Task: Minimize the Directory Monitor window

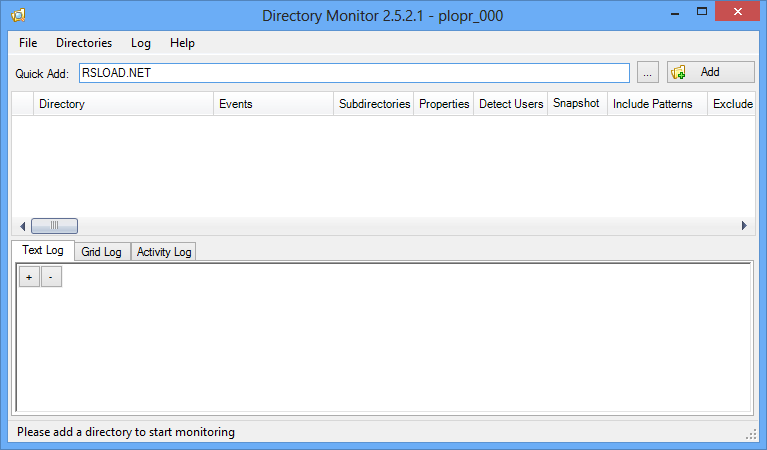Action: tap(675, 13)
